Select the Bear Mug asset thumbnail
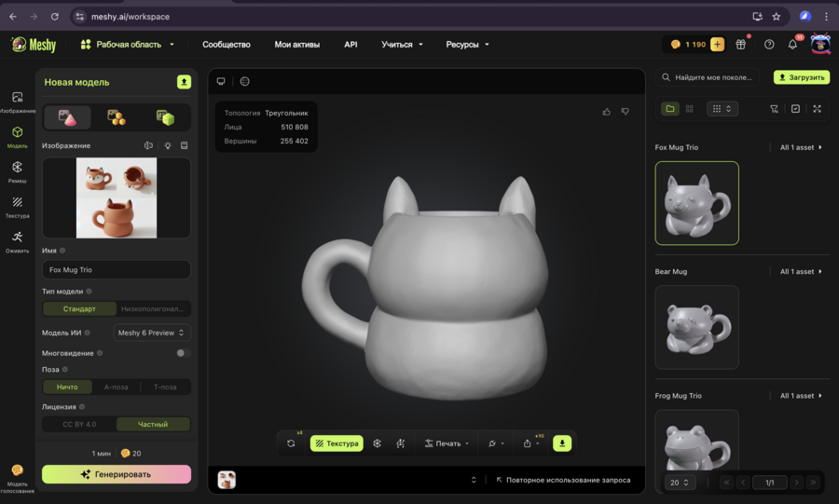 [696, 327]
